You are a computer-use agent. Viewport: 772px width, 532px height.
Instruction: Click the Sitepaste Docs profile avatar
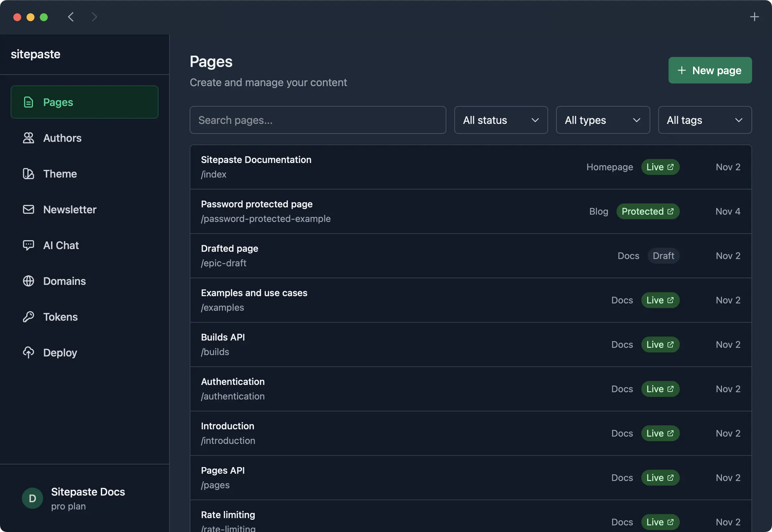(x=32, y=498)
